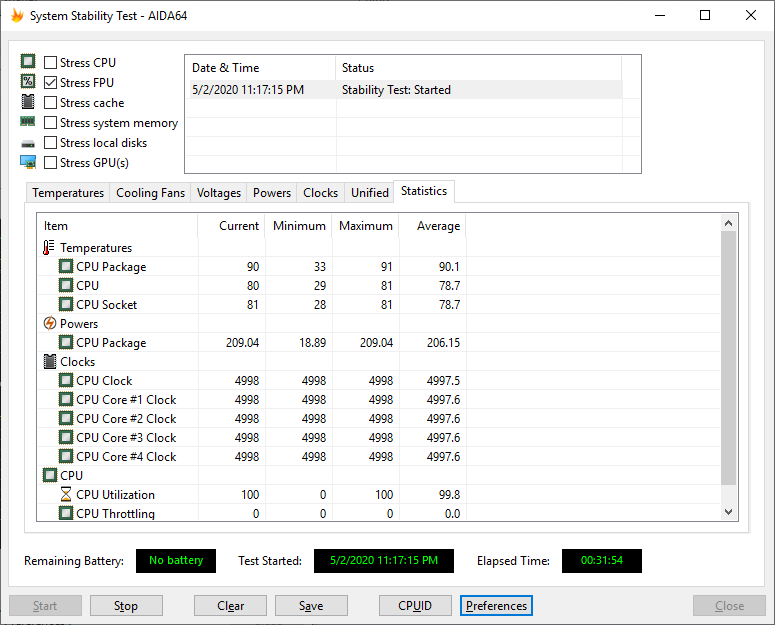This screenshot has height=625, width=775.
Task: Select the Statistics tab
Action: click(424, 191)
